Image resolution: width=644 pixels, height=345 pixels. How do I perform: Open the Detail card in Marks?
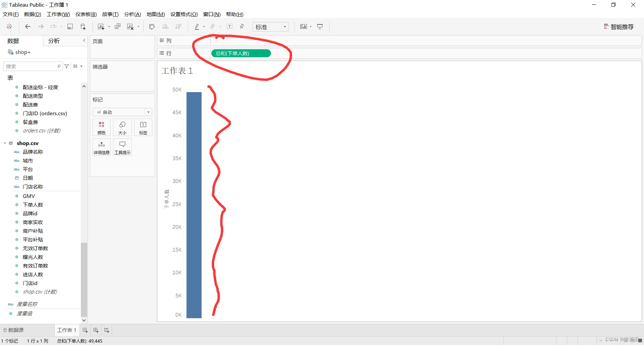pos(102,147)
